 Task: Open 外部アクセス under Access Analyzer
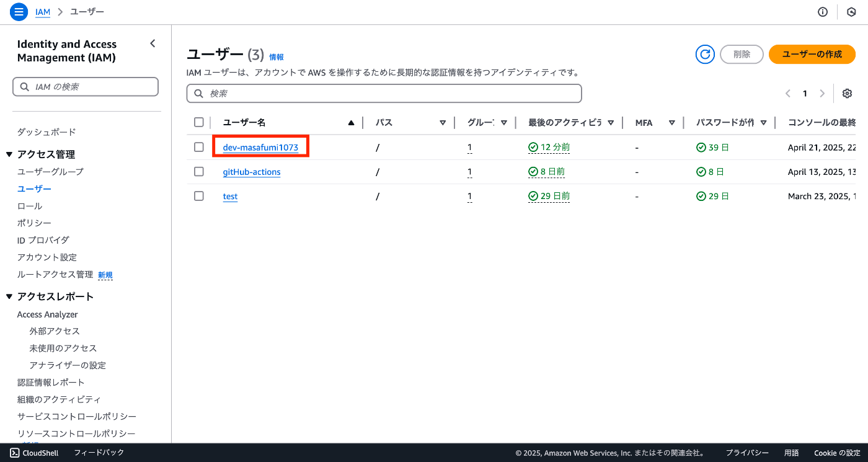pyautogui.click(x=55, y=331)
